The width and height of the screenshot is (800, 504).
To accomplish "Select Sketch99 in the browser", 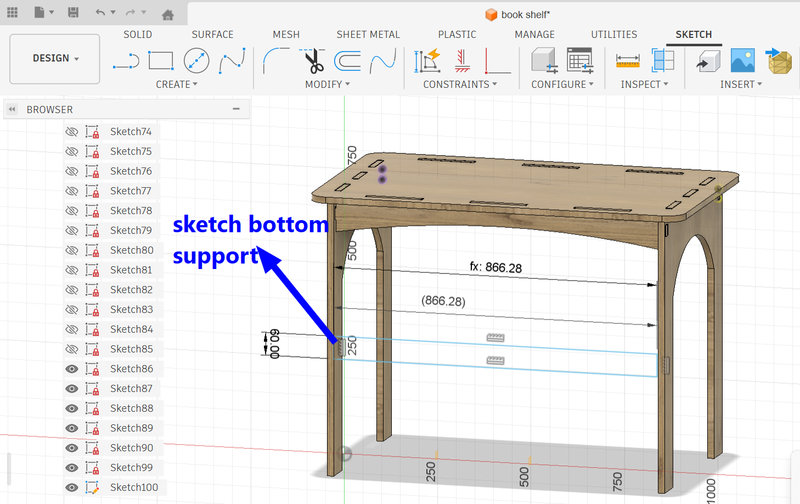I will [131, 467].
